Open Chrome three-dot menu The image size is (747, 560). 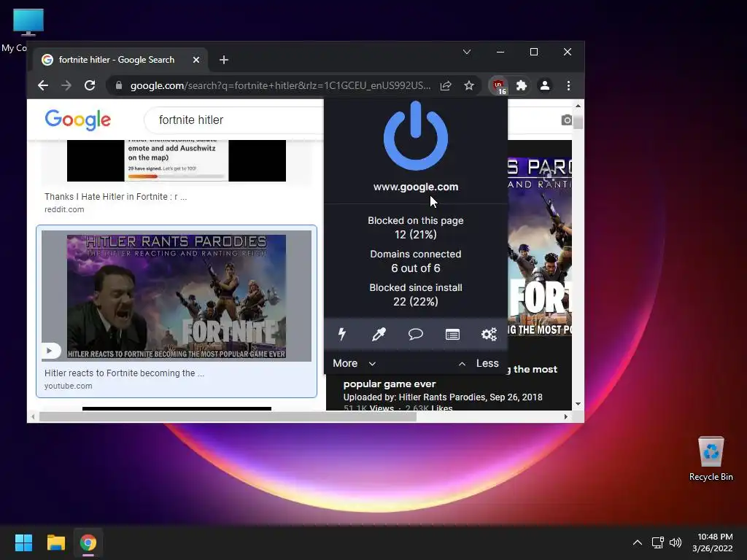coord(568,86)
